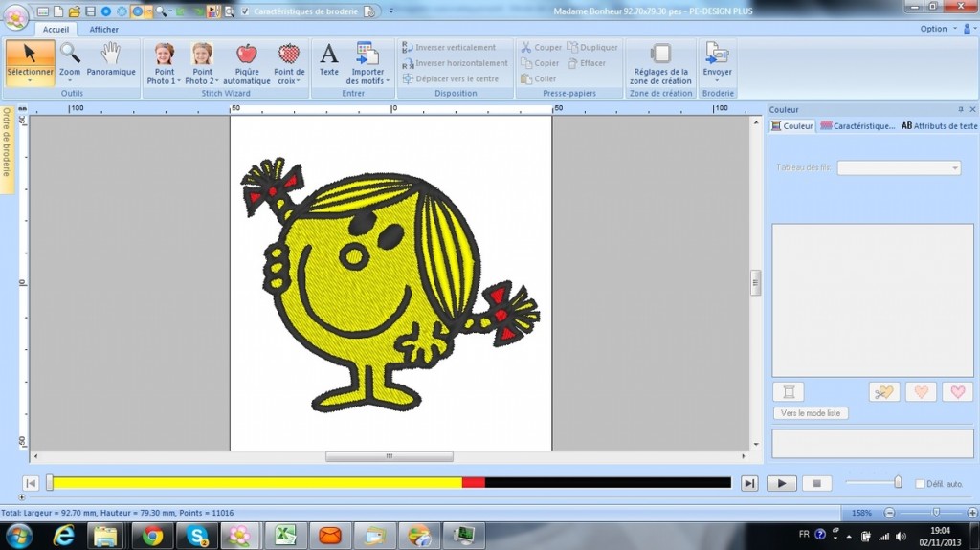Screen dimensions: 980x550
Task: Click the red segment in stitch progress bar
Action: pyautogui.click(x=473, y=483)
